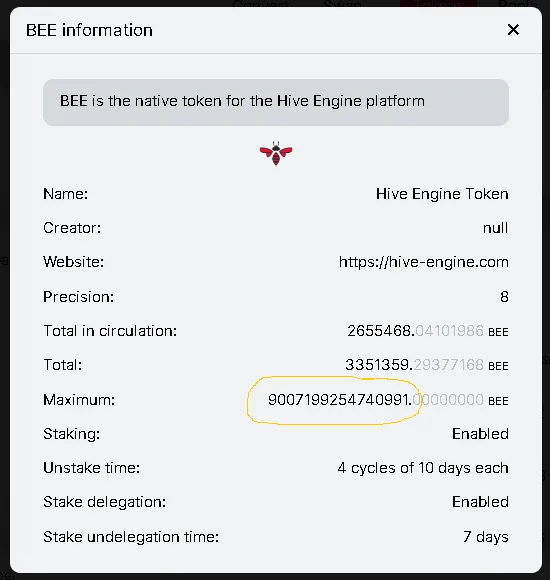Click the red bee token logo
This screenshot has height=580, width=550.
tap(276, 153)
